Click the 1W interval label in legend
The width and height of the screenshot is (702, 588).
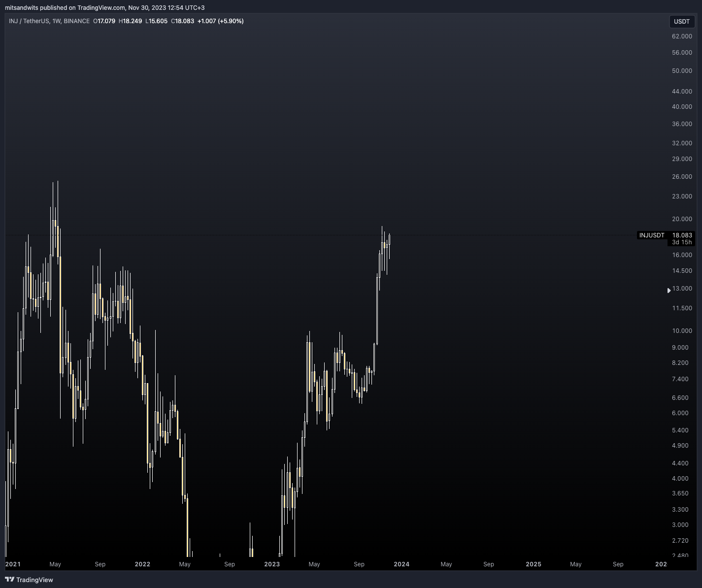(x=57, y=21)
